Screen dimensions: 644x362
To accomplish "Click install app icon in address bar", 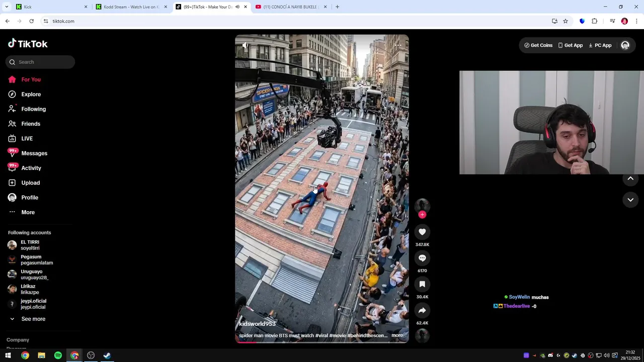I will click(x=554, y=21).
